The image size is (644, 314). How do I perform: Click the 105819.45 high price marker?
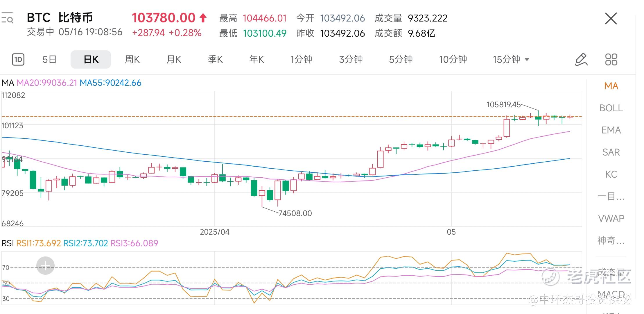(x=503, y=105)
